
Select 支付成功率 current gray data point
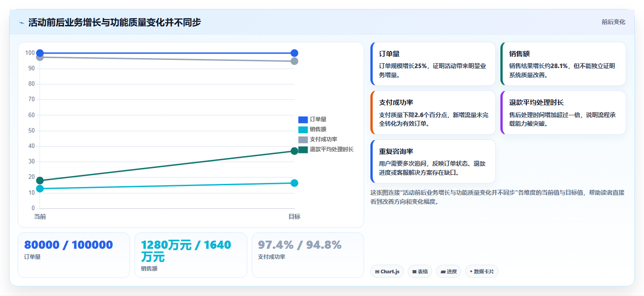coord(40,57)
